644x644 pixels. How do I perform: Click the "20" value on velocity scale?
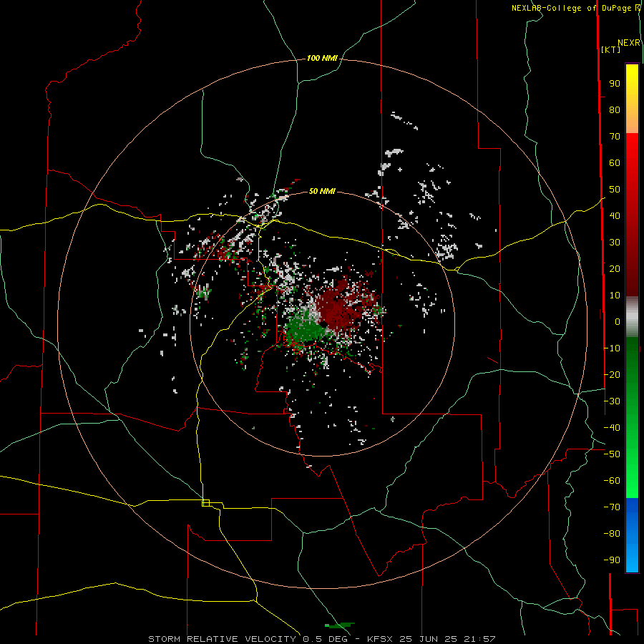[615, 268]
